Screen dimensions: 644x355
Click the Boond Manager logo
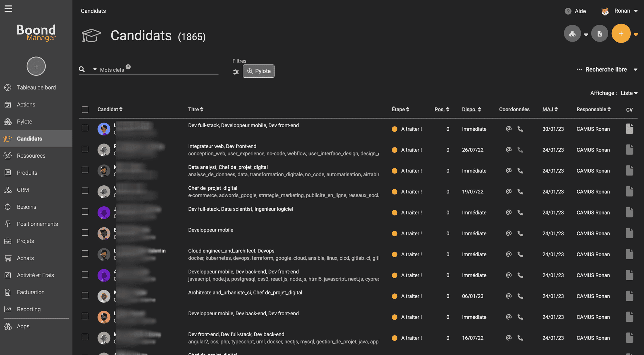(x=36, y=33)
